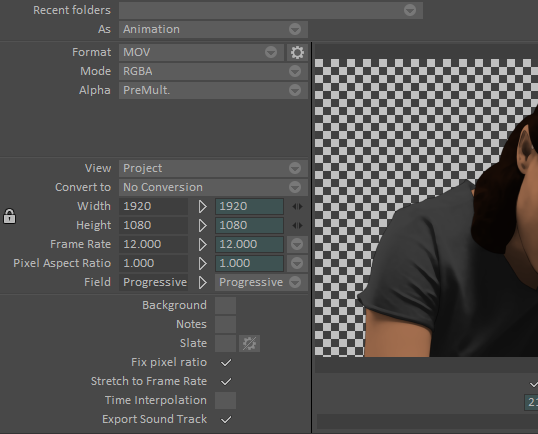Open the Convert to dropdown
The image size is (538, 434).
pos(213,187)
